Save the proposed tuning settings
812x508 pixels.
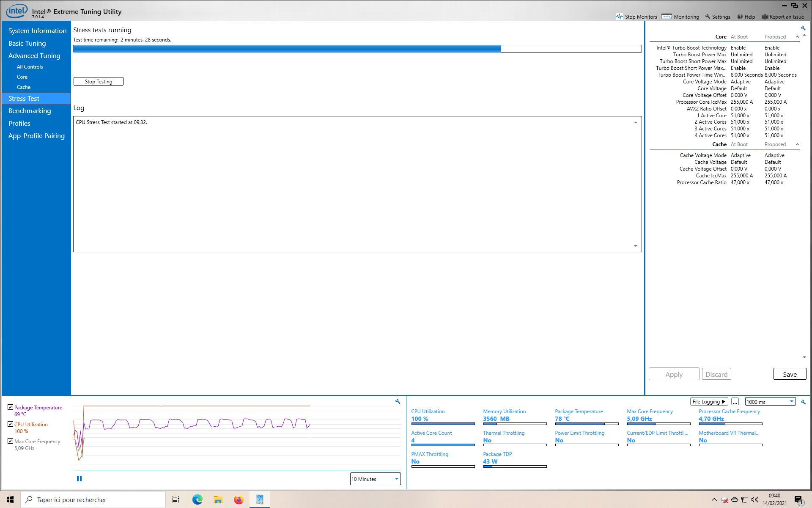pos(789,374)
